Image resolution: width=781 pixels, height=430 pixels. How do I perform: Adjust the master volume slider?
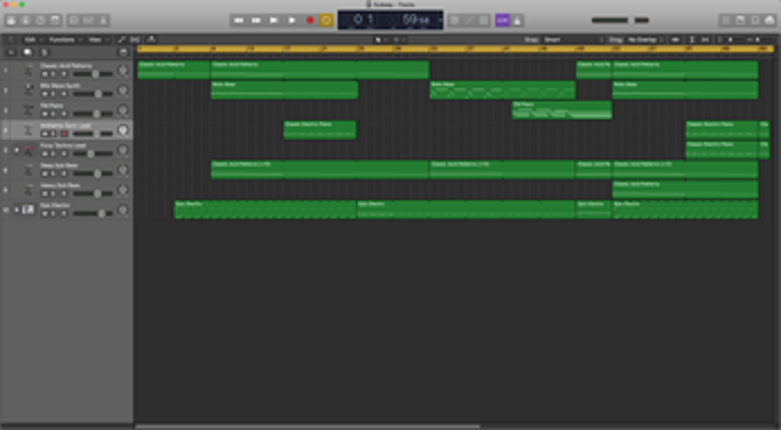(x=620, y=20)
